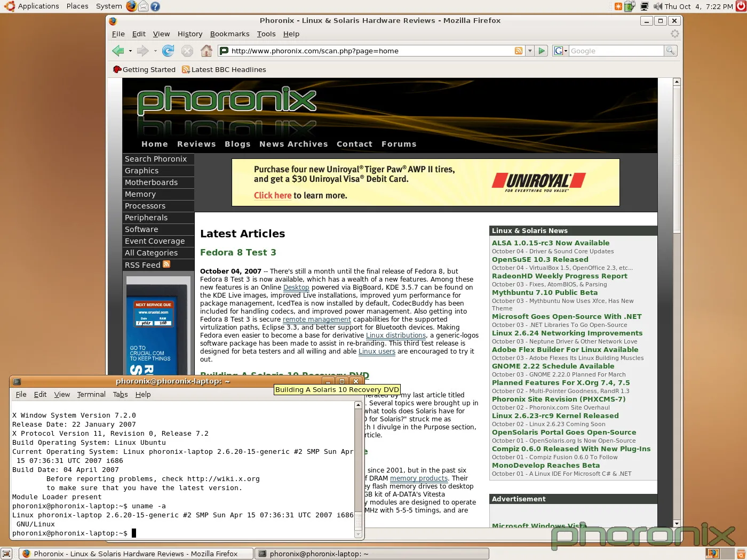This screenshot has height=560, width=747.
Task: Click the RSS feed icon in address bar
Action: [518, 51]
